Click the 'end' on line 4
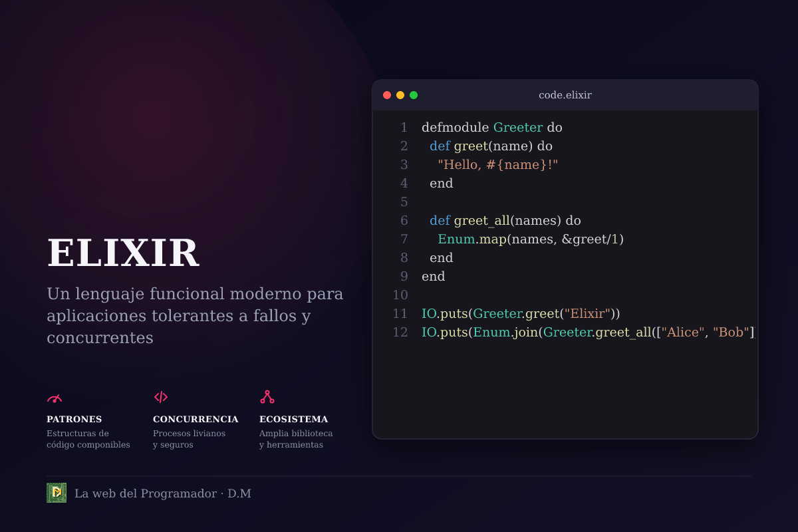The image size is (798, 532). pyautogui.click(x=442, y=183)
